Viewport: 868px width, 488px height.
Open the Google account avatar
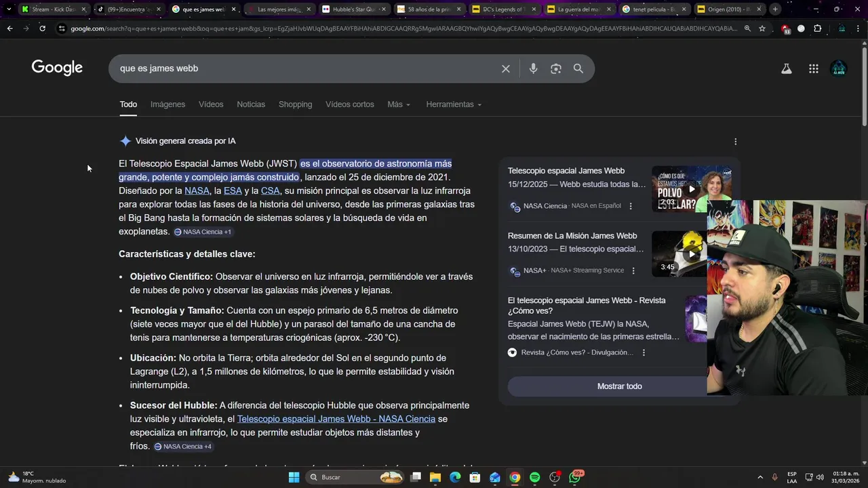(839, 68)
